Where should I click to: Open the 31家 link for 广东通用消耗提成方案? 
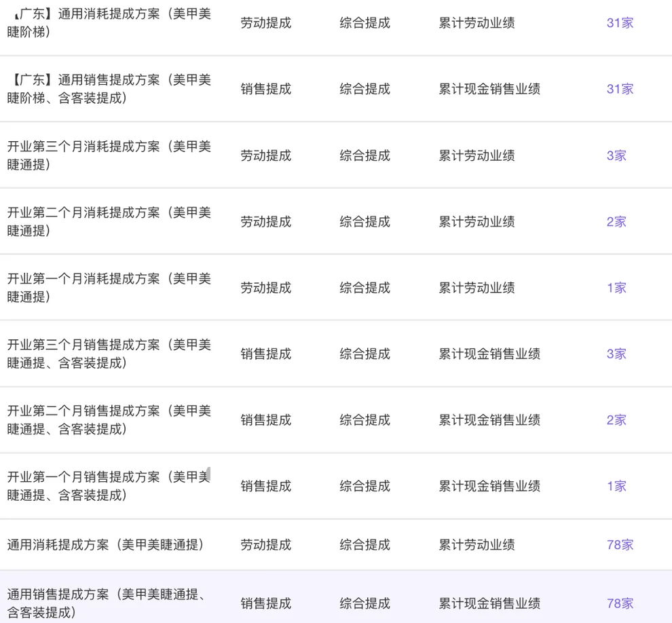[x=618, y=22]
